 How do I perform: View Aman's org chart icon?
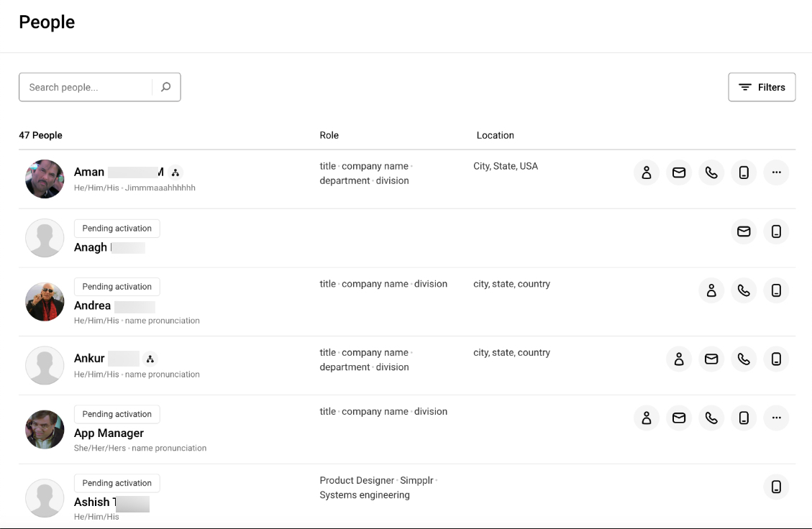click(175, 172)
